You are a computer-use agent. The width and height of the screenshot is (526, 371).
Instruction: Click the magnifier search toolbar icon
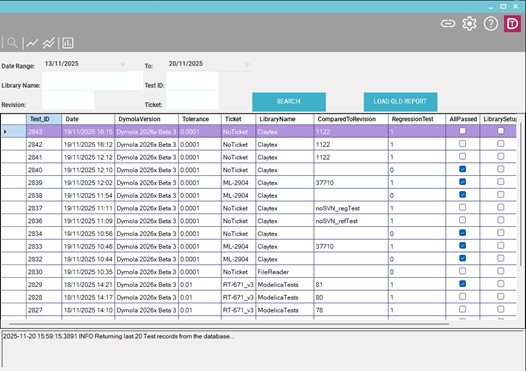point(12,43)
